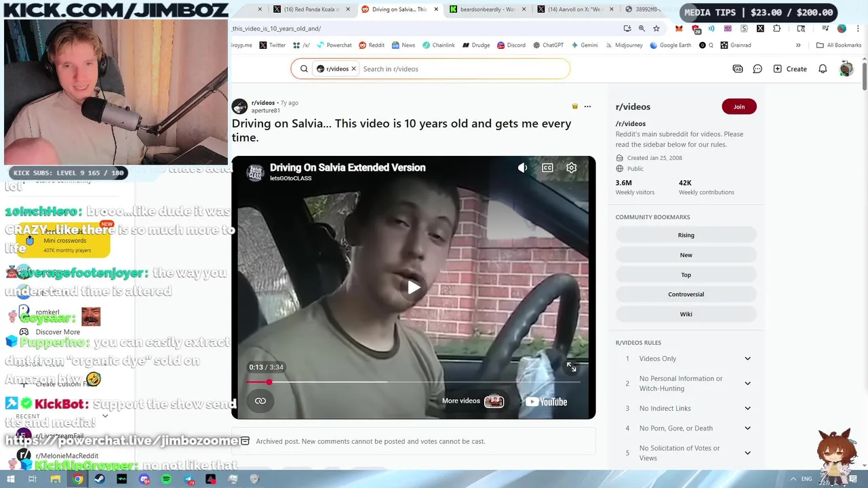Screen dimensions: 868x488
Task: Open the Wiki community bookmark
Action: [x=686, y=314]
